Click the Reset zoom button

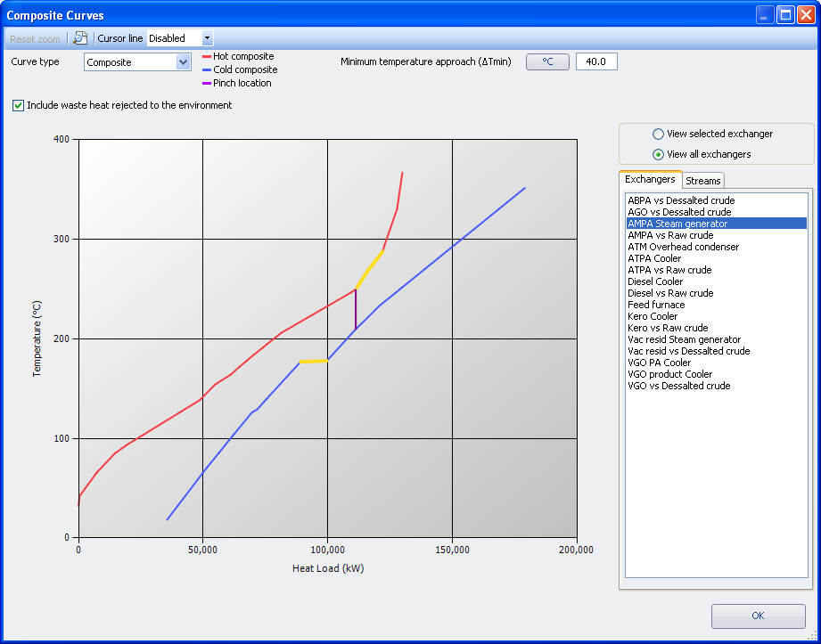[x=35, y=38]
